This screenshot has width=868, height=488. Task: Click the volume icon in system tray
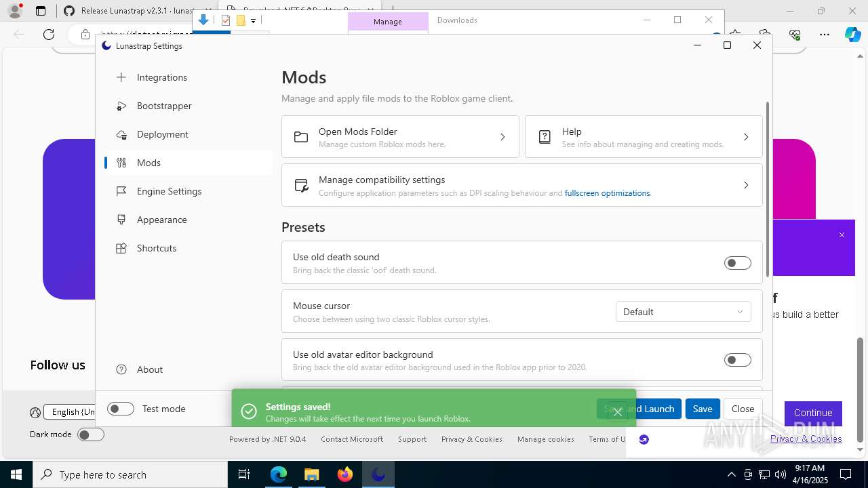pyautogui.click(x=780, y=474)
